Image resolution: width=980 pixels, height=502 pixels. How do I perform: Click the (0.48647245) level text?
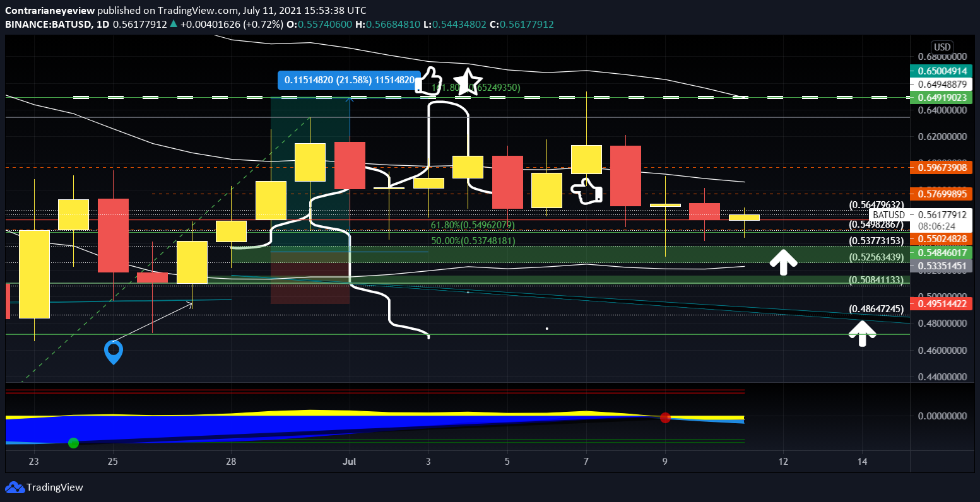pyautogui.click(x=877, y=309)
